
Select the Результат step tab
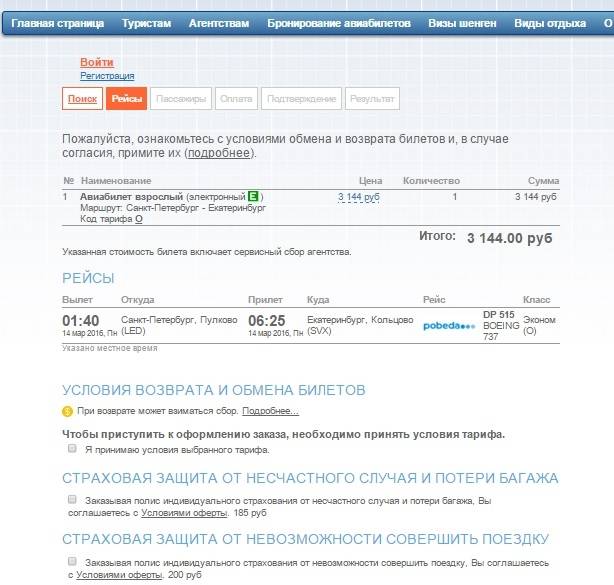pos(372,99)
